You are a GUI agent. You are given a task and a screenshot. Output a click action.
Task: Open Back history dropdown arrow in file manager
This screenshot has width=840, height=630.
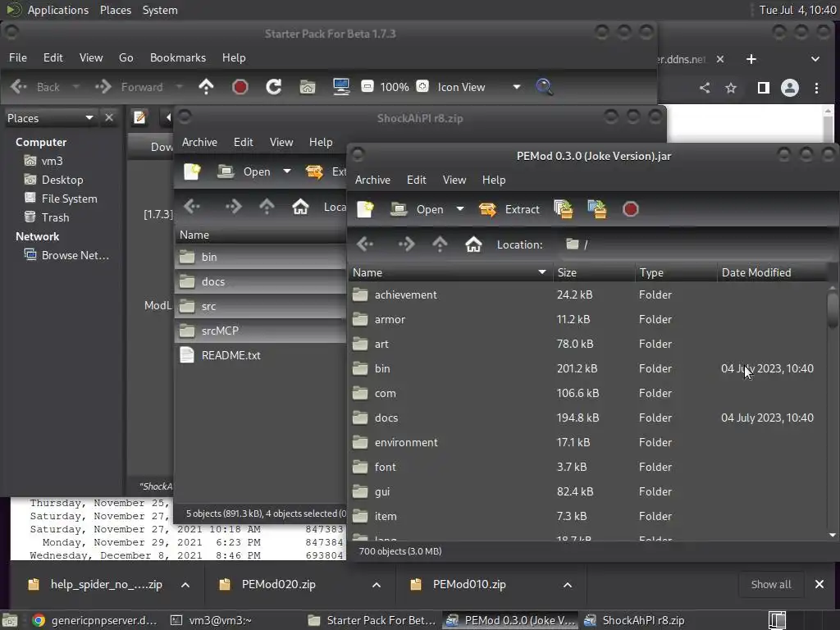[x=75, y=87]
